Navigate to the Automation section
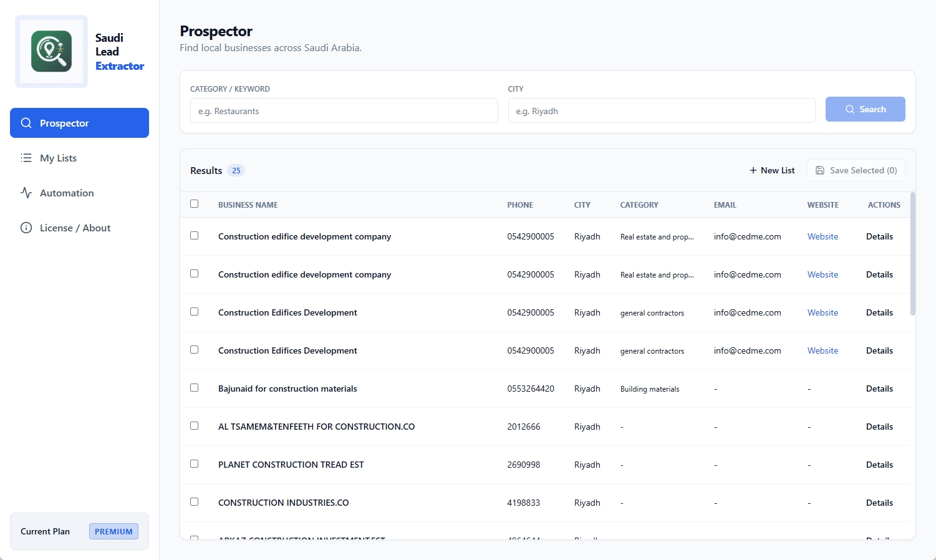Image resolution: width=936 pixels, height=560 pixels. coord(66,193)
